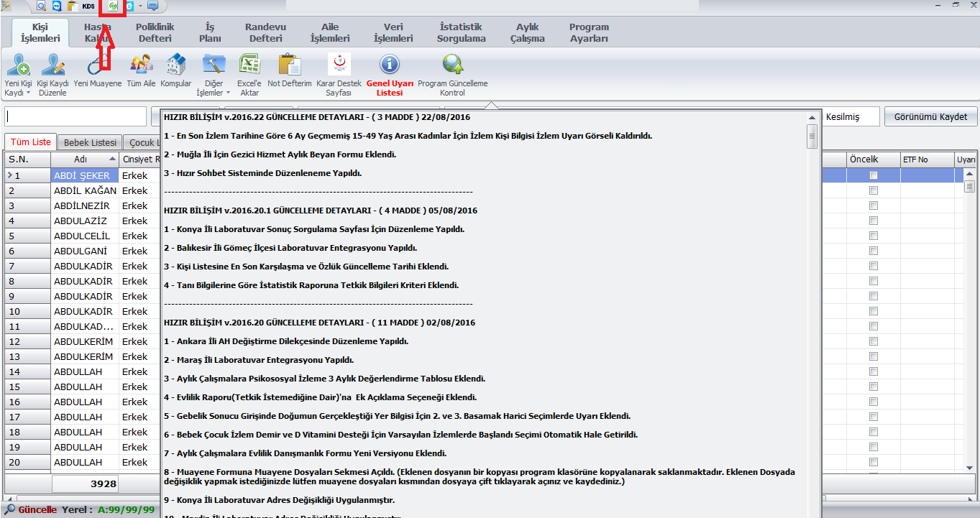The height and width of the screenshot is (518, 980).
Task: Click Kişi Kaydı Düzenle icon
Action: click(x=52, y=66)
